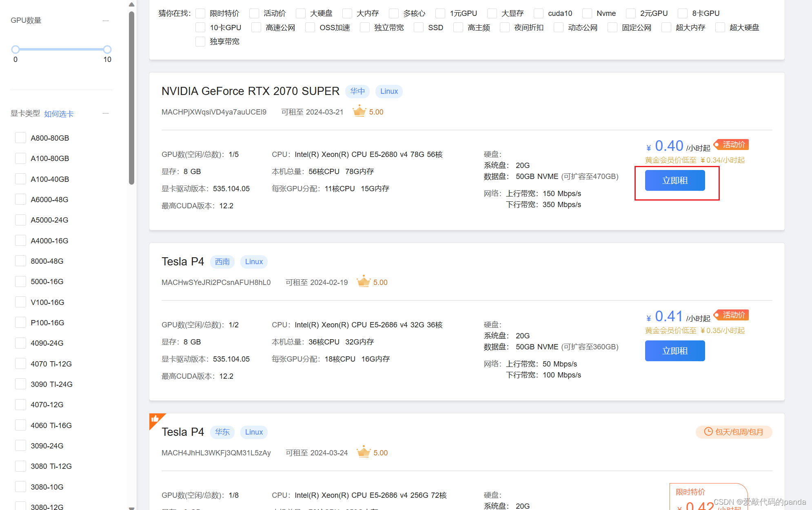
Task: Click clock icon on 包天/包周/包月 badge
Action: pos(708,432)
